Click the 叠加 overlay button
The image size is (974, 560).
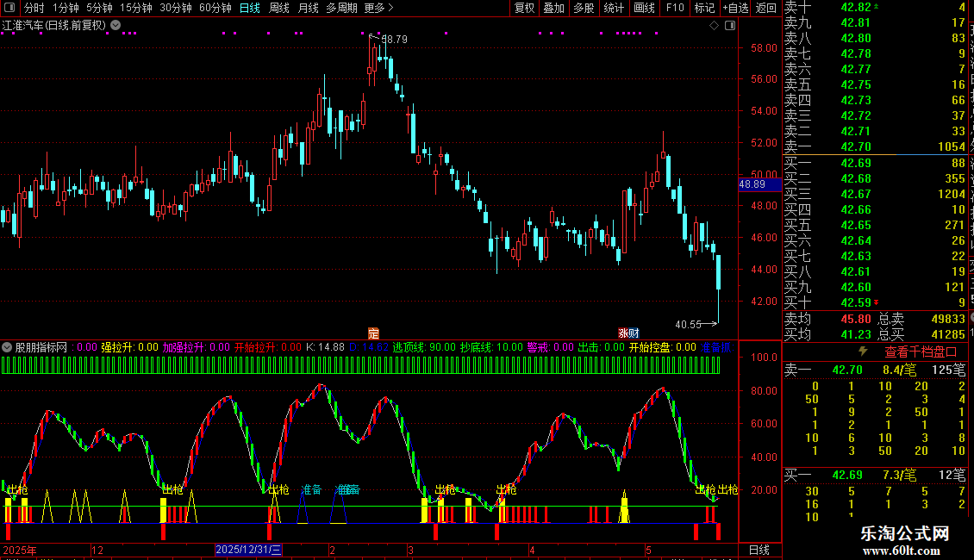[x=554, y=8]
